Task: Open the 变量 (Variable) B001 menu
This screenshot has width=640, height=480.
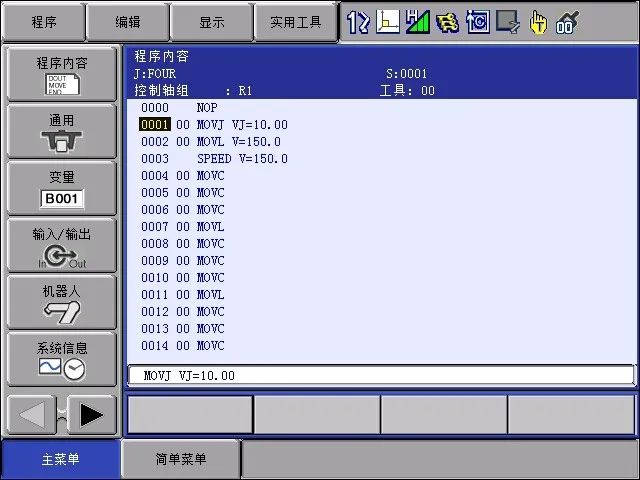Action: coord(62,189)
